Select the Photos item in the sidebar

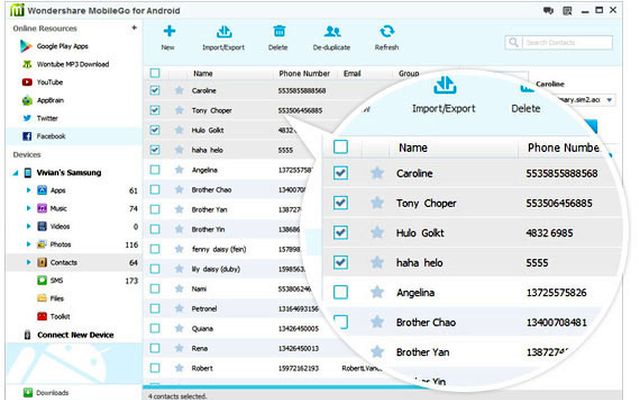click(x=60, y=244)
